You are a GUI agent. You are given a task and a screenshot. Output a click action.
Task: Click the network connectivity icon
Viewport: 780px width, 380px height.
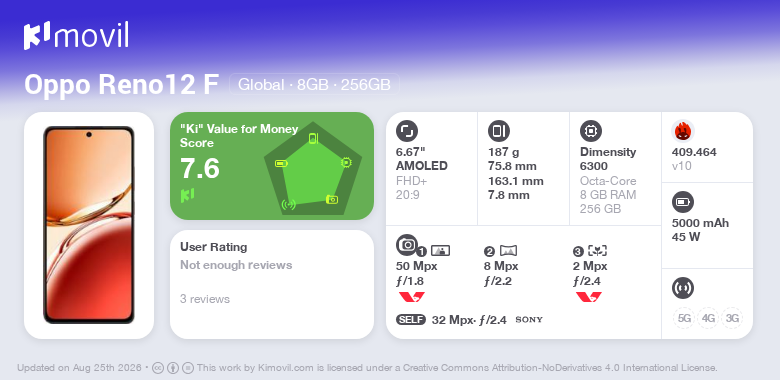(x=682, y=288)
